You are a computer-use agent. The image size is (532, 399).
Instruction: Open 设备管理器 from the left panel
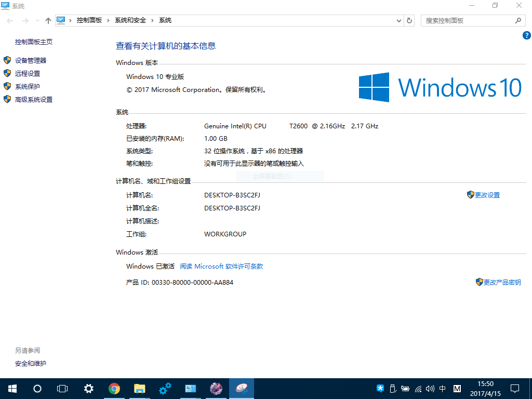point(31,61)
